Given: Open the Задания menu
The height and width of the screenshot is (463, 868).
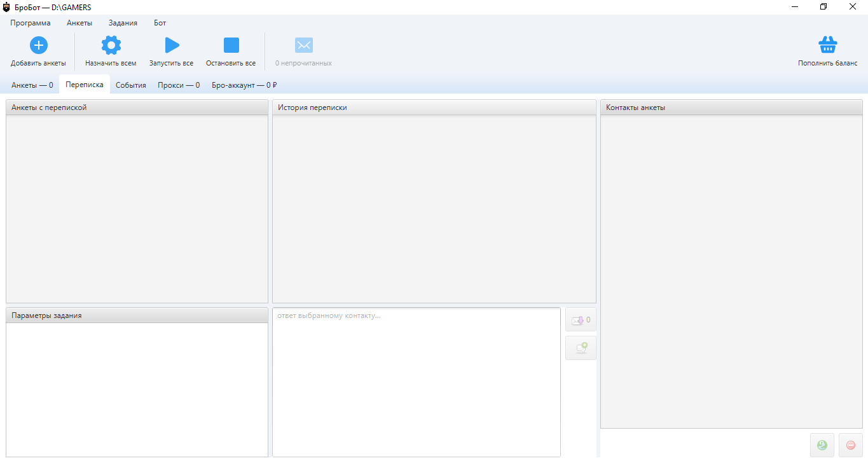Looking at the screenshot, I should (x=123, y=23).
